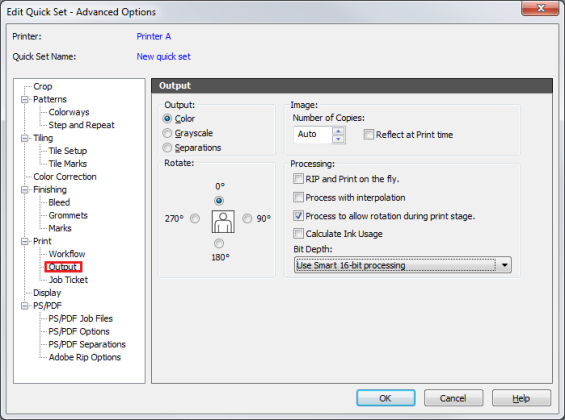
Task: Select the Grayscale output option
Action: click(167, 133)
